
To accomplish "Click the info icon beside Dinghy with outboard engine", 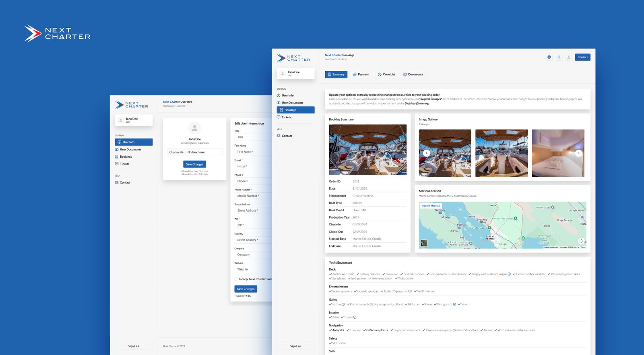I will click(x=509, y=274).
